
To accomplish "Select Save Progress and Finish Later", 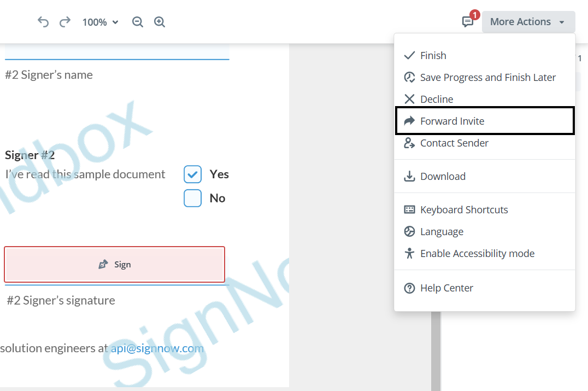I will (x=485, y=77).
